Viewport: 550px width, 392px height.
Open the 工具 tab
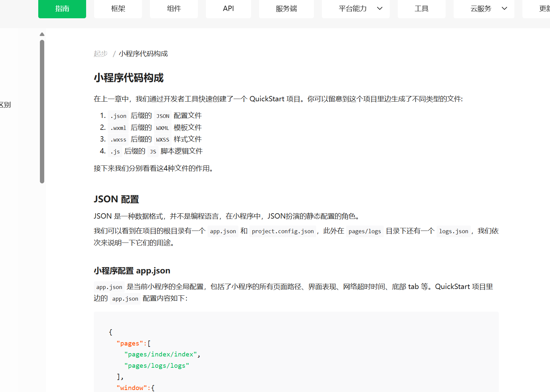coord(422,9)
